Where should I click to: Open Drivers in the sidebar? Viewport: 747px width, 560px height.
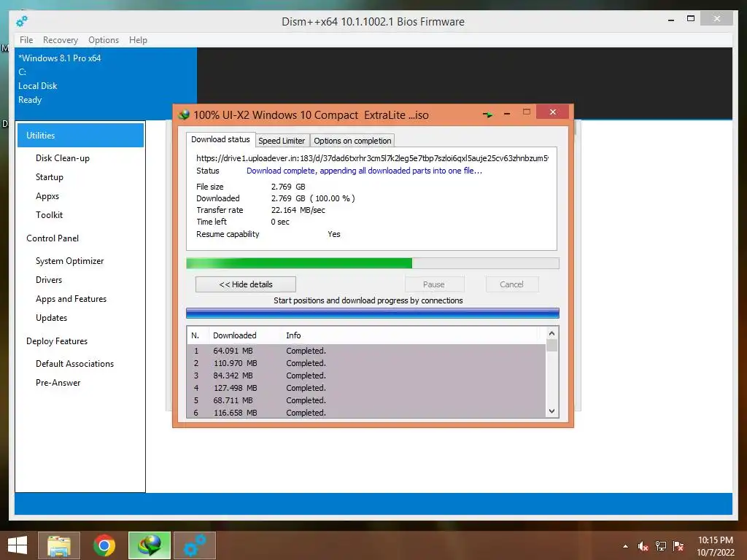(x=49, y=280)
